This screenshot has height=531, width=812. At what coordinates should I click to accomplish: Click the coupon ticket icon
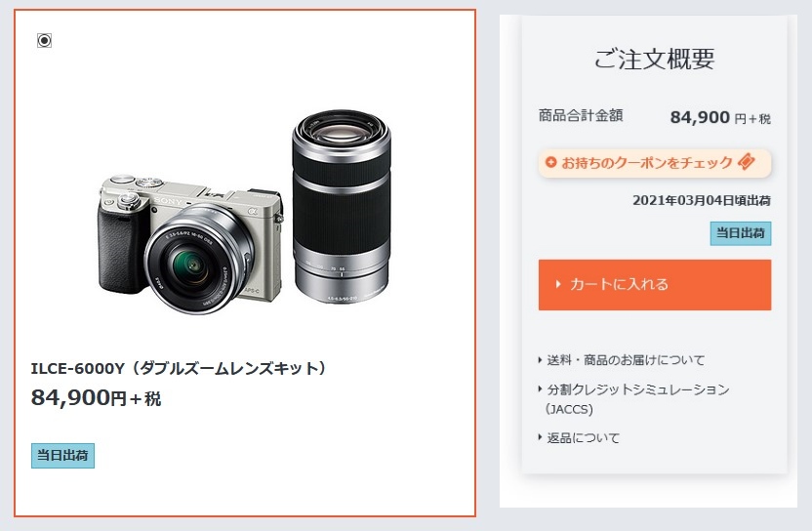coord(747,162)
